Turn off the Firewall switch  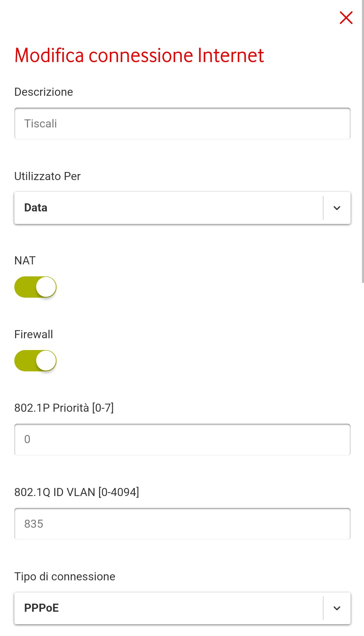coord(35,361)
